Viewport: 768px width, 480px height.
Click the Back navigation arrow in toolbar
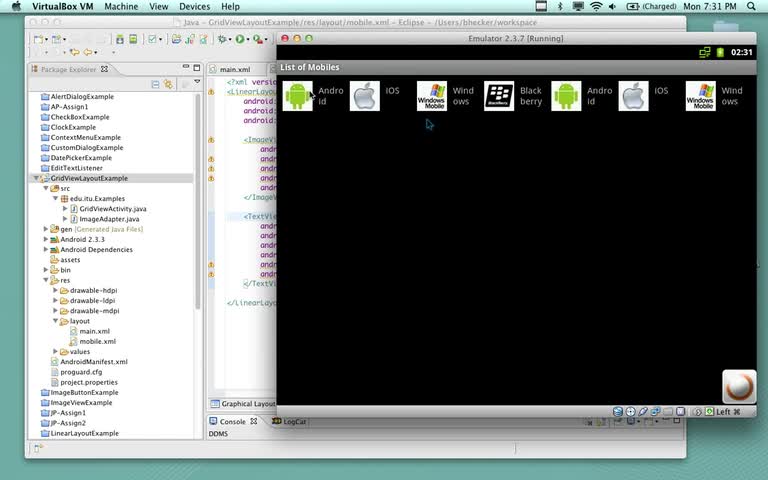(88, 52)
